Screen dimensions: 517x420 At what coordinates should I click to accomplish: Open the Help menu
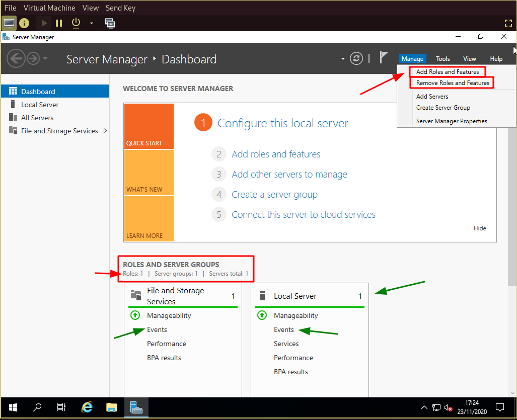click(x=496, y=59)
